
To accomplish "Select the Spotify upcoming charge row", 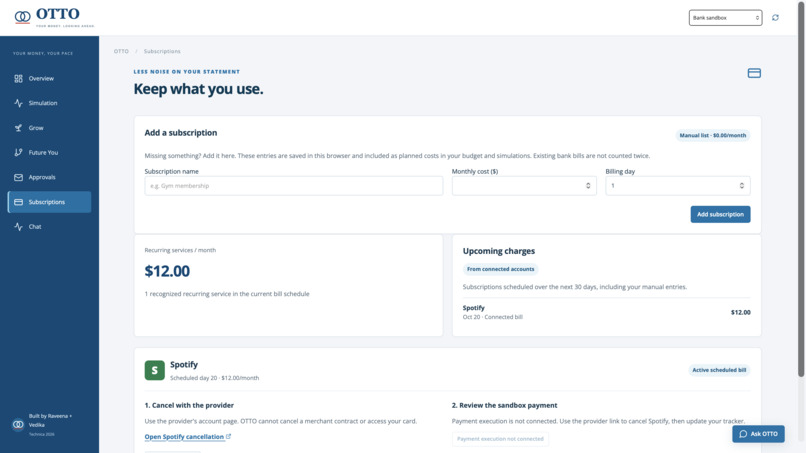I will point(606,313).
